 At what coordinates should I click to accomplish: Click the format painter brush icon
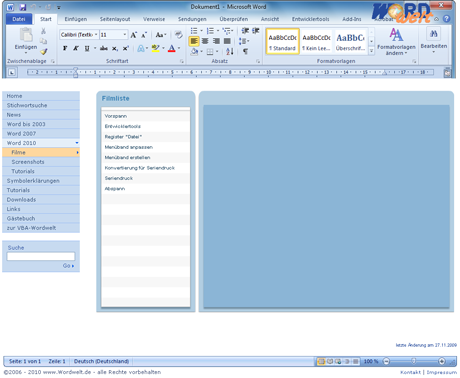(x=44, y=51)
